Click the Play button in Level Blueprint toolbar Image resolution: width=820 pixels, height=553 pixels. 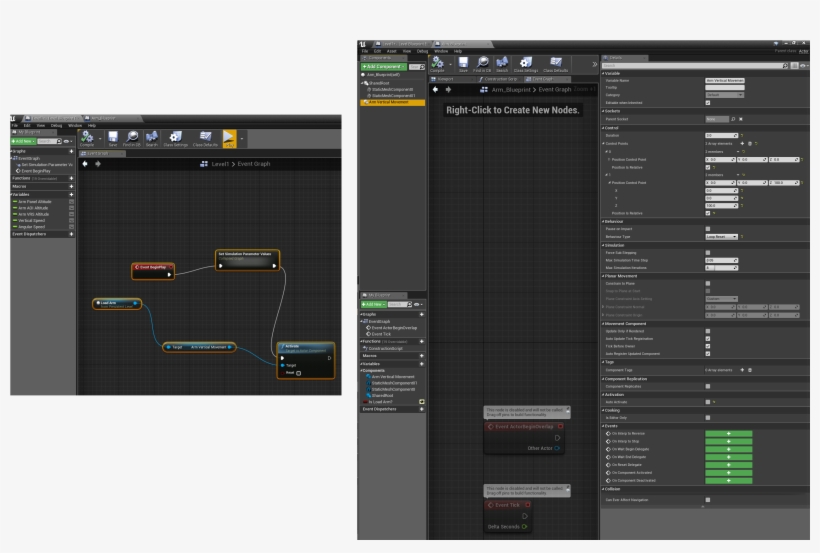point(229,138)
